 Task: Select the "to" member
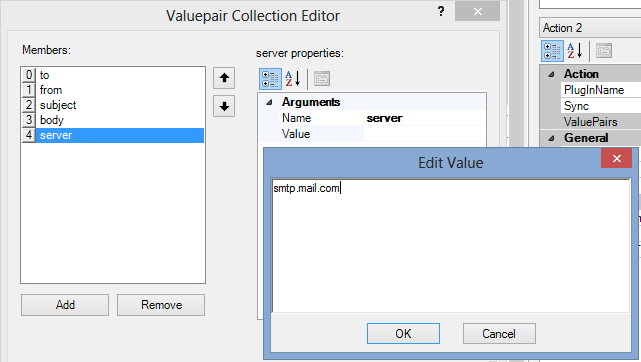click(x=120, y=75)
